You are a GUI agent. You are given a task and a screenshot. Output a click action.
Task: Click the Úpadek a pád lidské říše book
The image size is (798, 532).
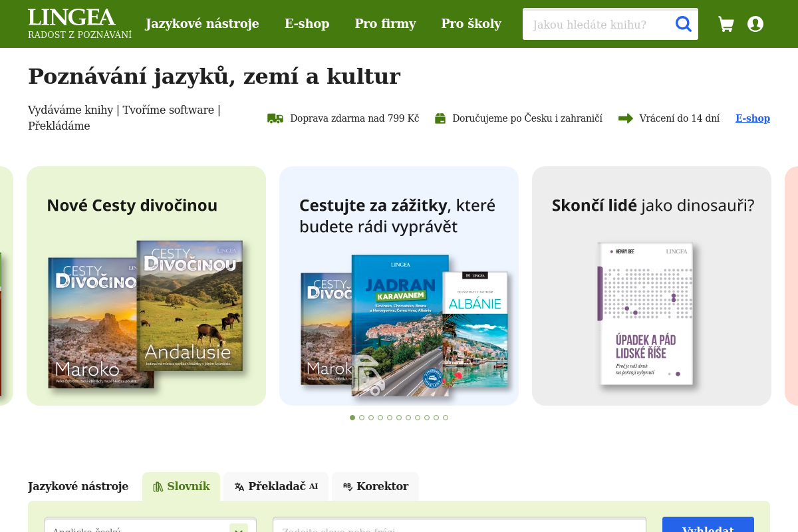point(646,314)
